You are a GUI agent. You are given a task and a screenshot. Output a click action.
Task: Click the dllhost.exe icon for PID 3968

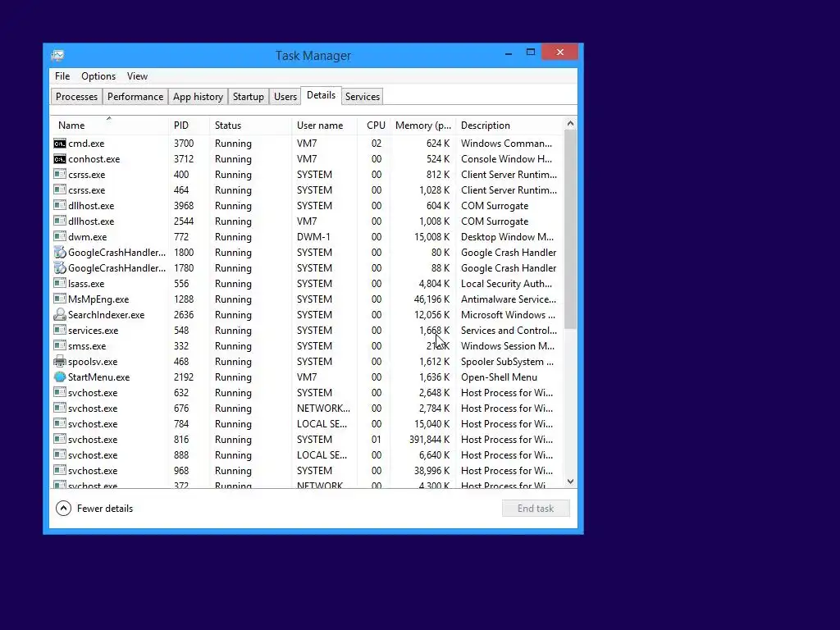click(x=60, y=206)
